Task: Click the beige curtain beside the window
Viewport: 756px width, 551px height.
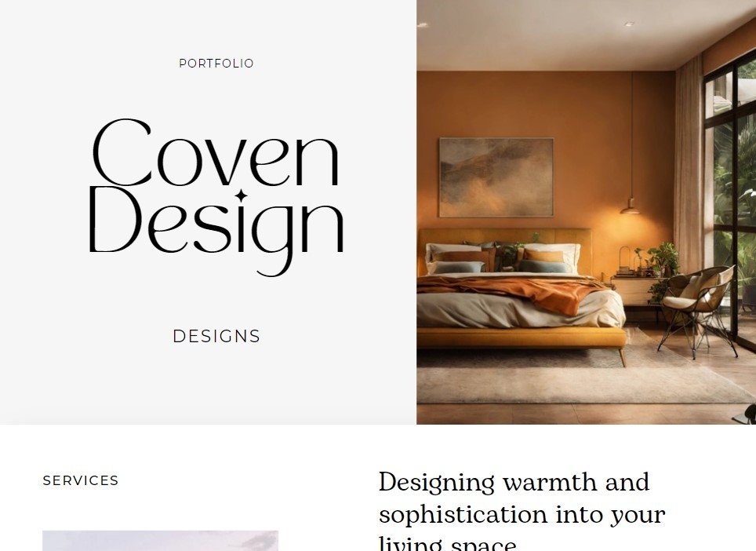Action: tap(689, 164)
